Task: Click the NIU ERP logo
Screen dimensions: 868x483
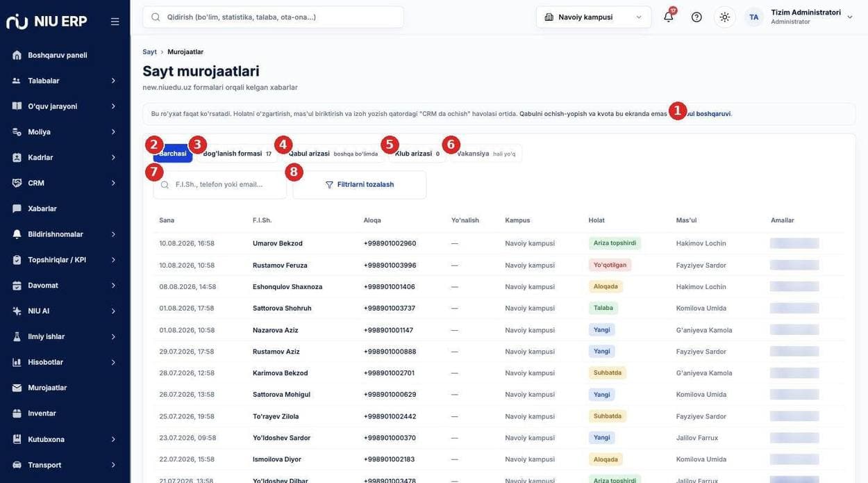Action: [47, 22]
